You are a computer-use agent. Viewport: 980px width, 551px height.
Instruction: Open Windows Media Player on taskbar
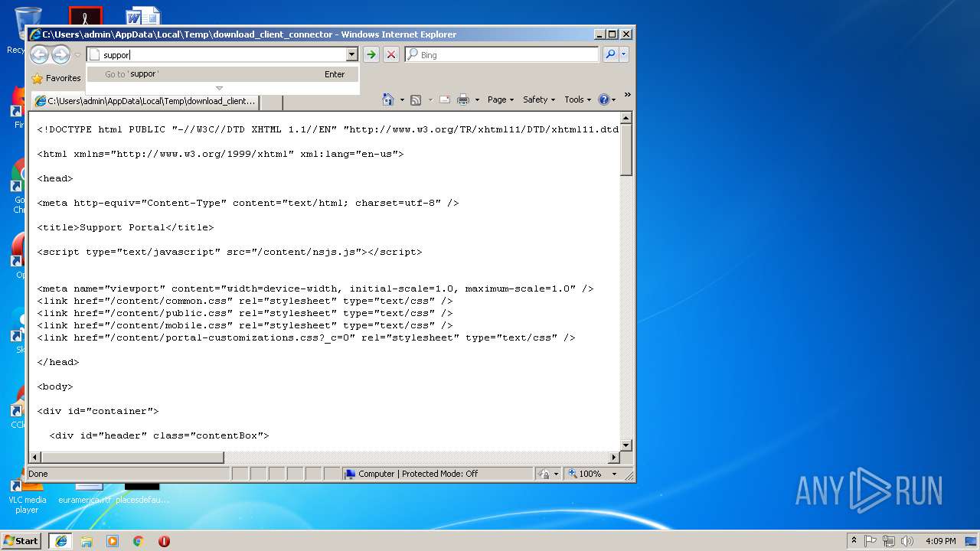[x=113, y=541]
